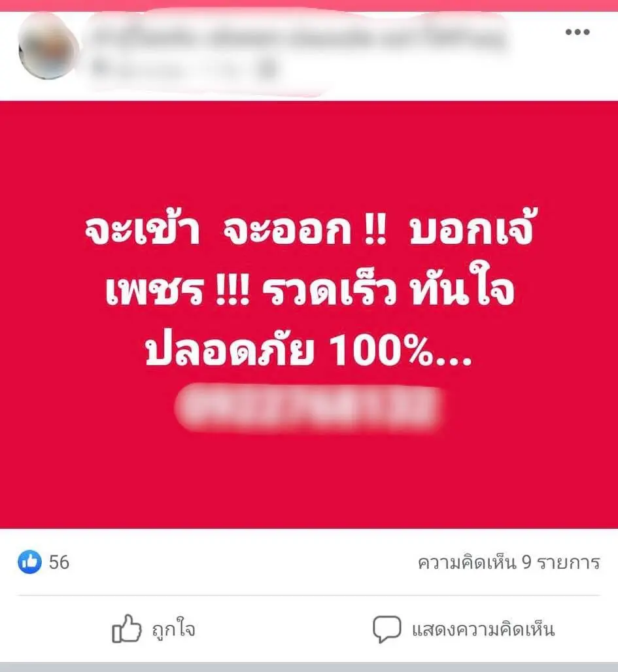Open the blurred poster name at top
This screenshot has width=618, height=672.
coord(298,37)
